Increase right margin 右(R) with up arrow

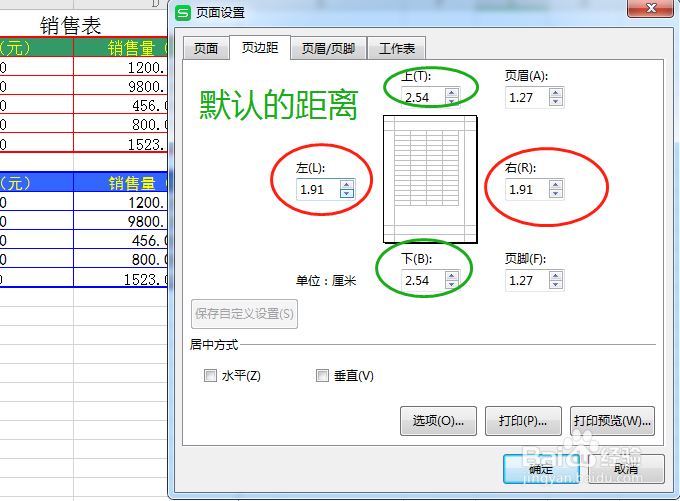coord(556,185)
